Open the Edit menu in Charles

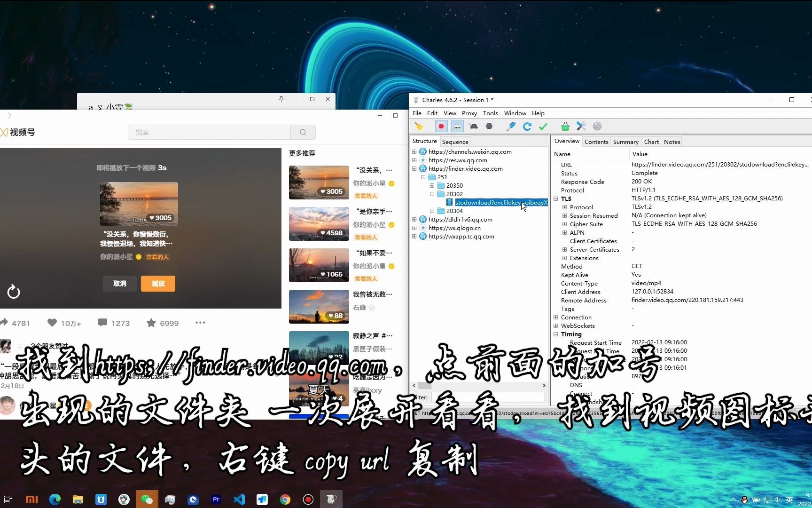(x=432, y=113)
